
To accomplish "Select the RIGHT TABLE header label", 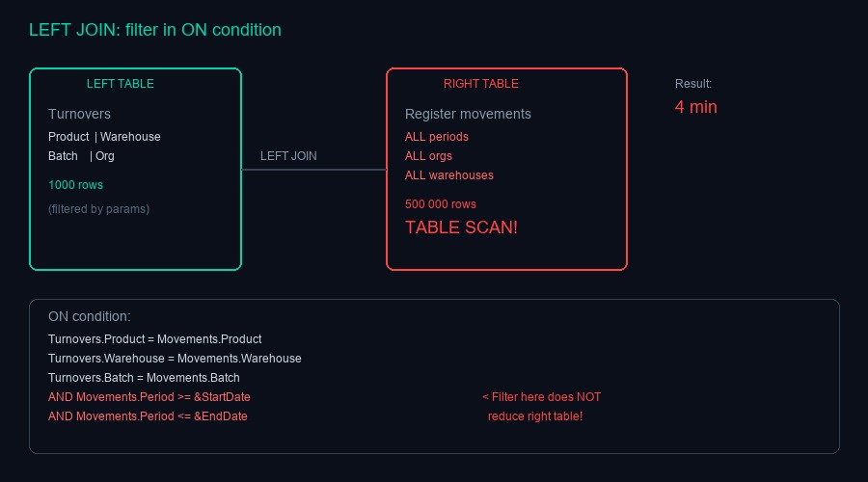I will 481,84.
